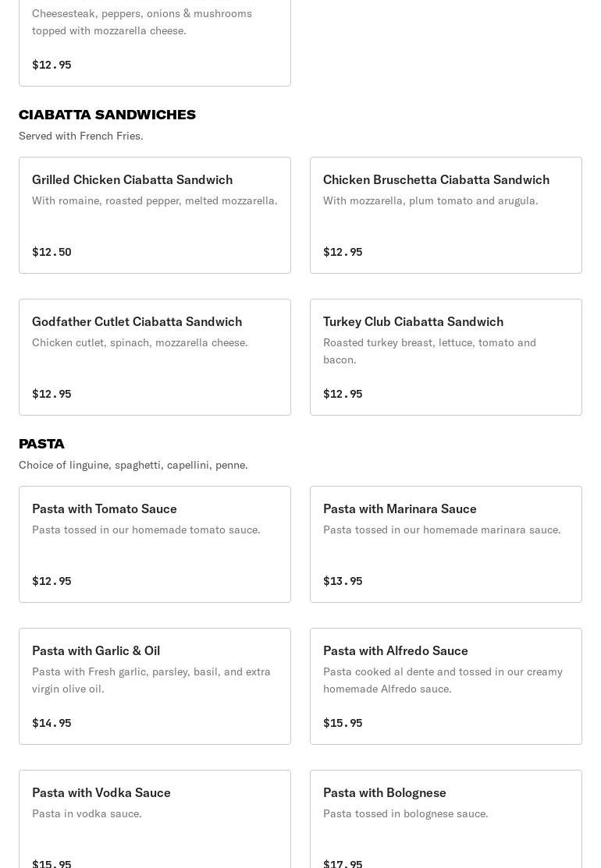Click the 'Served with French Fries' note
Image resolution: width=601 pixels, height=868 pixels.
pos(81,136)
